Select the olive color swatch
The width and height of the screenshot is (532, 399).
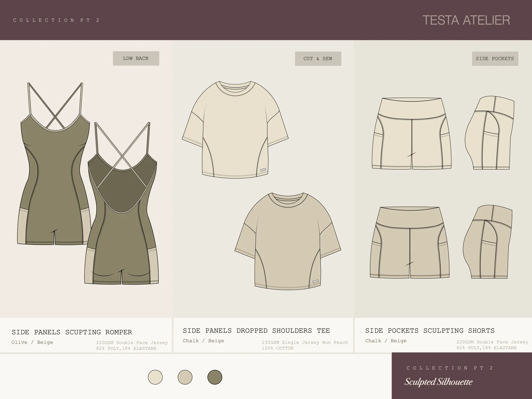point(215,377)
